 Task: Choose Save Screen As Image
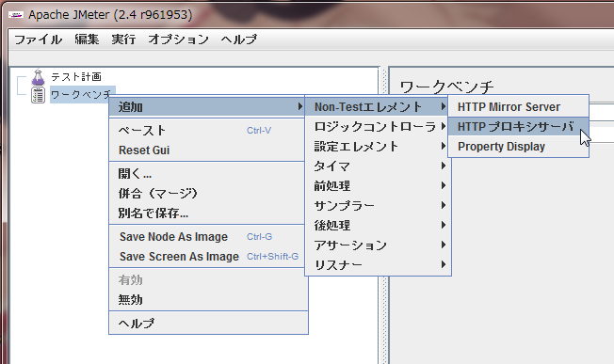207,257
